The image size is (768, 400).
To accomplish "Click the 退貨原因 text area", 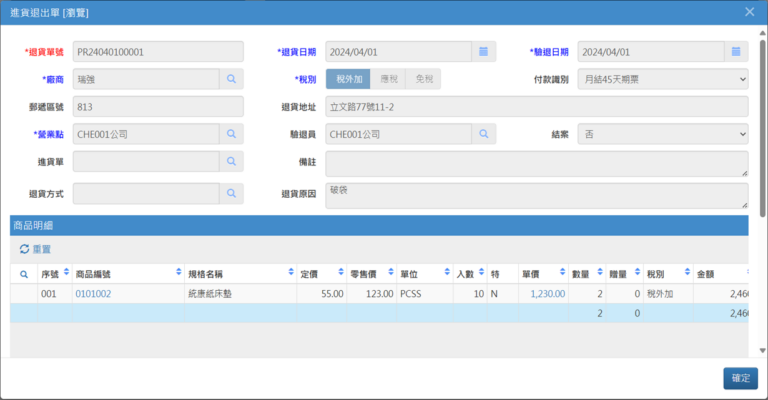I will click(x=537, y=196).
